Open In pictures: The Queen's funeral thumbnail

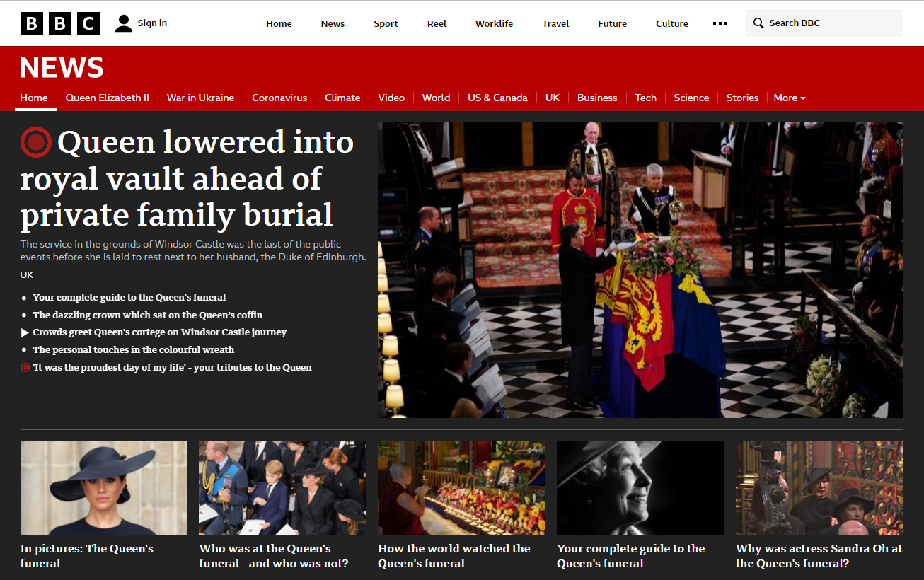click(x=104, y=488)
